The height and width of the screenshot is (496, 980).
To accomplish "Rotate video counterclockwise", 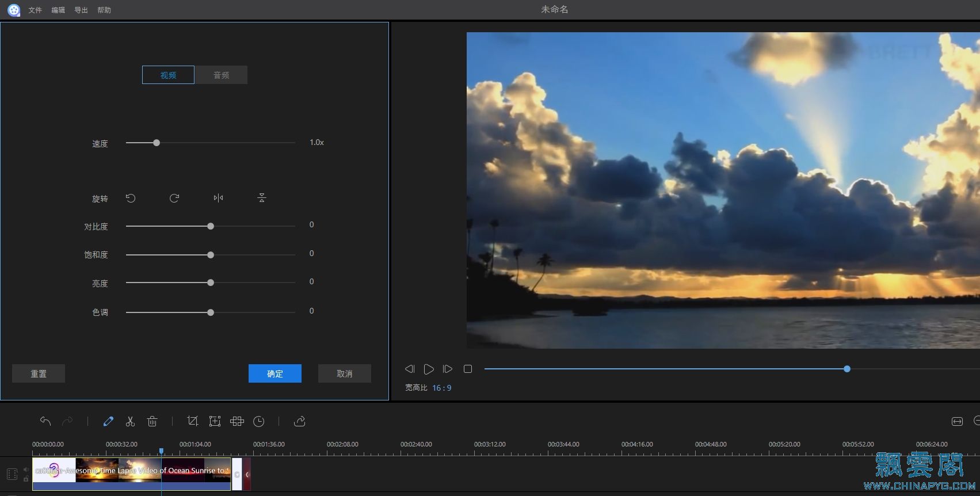I will [131, 198].
